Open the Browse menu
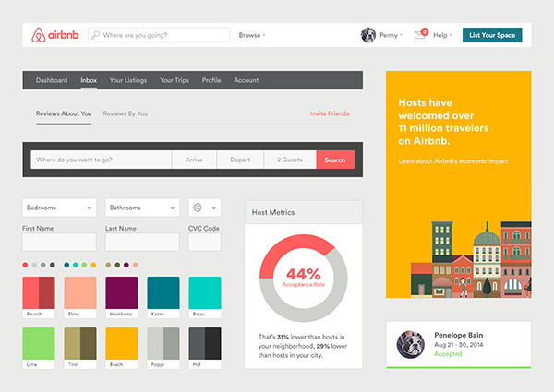554x392 pixels. [x=251, y=35]
